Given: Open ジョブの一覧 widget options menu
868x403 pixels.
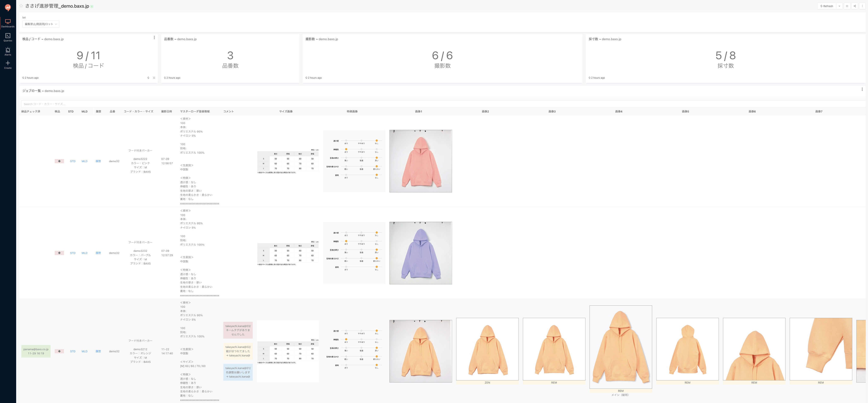Looking at the screenshot, I should tap(862, 89).
